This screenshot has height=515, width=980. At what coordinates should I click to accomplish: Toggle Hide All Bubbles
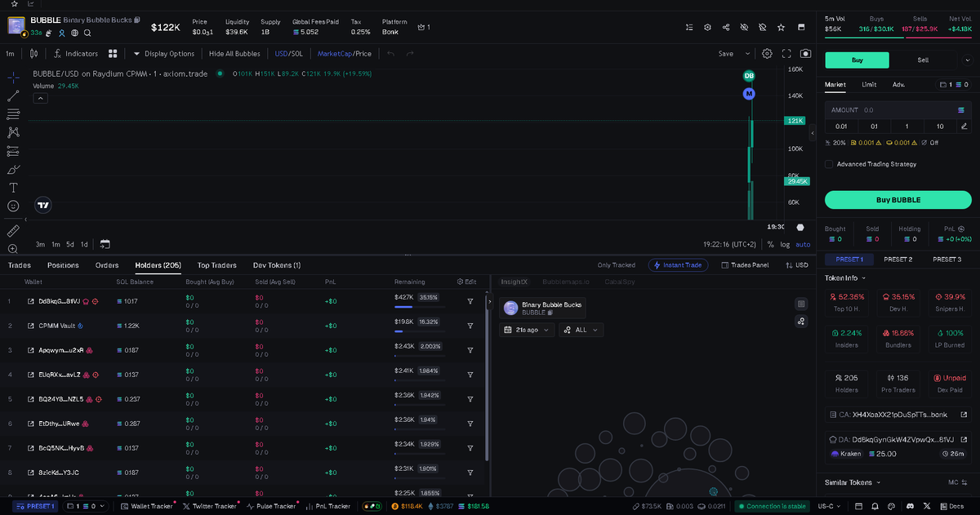click(234, 54)
